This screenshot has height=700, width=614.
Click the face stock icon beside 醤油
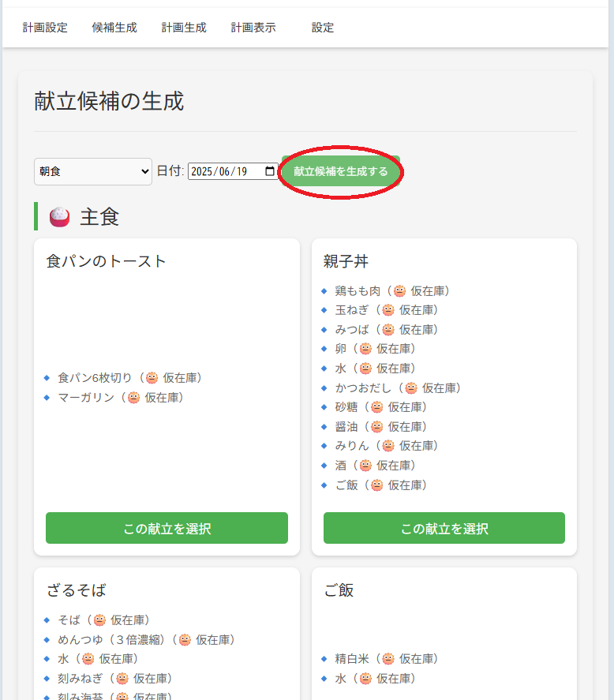tap(377, 427)
